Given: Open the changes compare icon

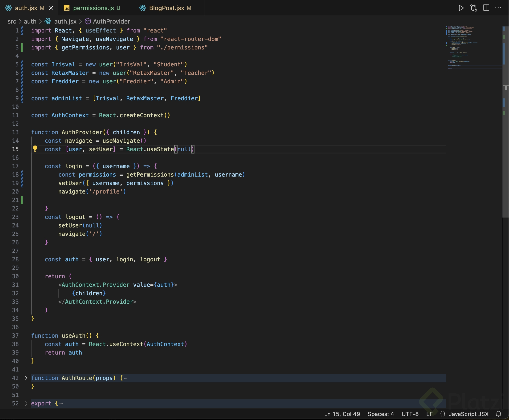Looking at the screenshot, I should click(x=473, y=8).
